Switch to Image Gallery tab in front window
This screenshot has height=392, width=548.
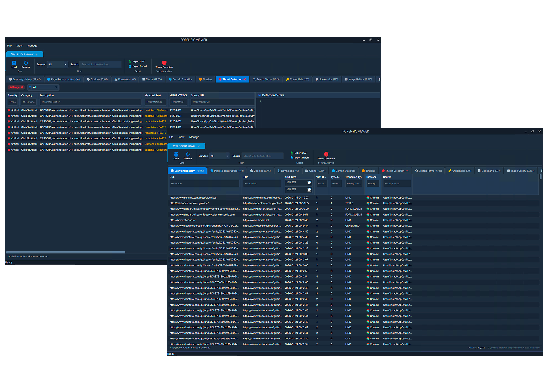520,171
